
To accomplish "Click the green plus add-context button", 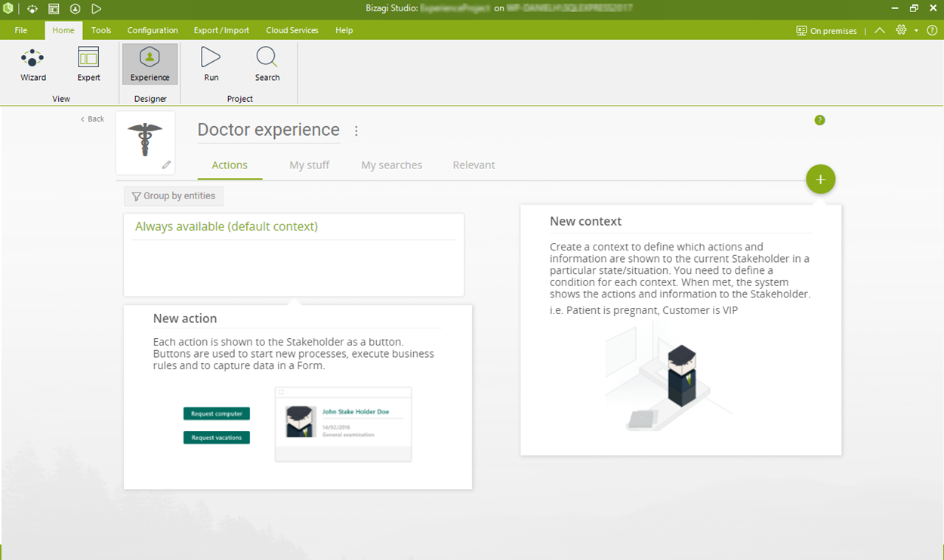I will click(821, 180).
